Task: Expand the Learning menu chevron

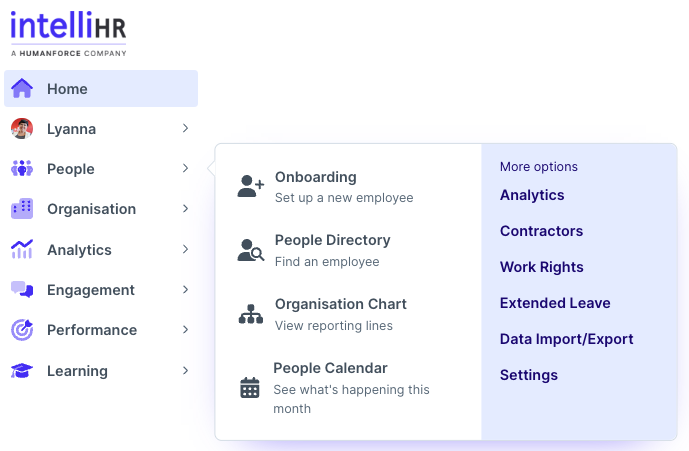Action: (185, 371)
